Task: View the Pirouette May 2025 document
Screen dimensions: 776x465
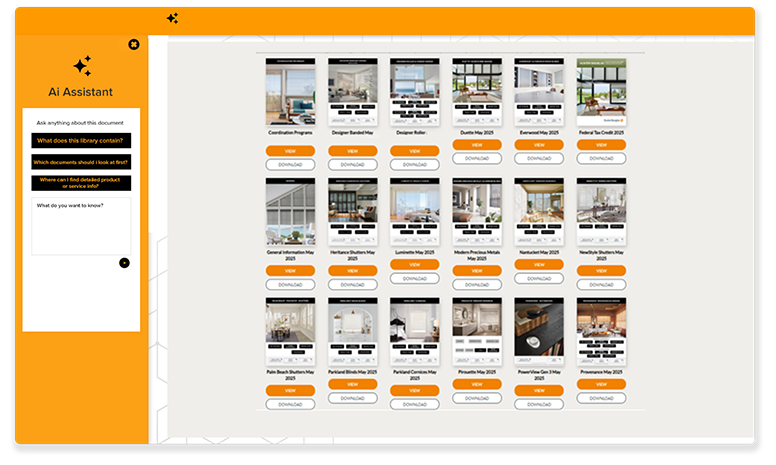Action: coord(477,384)
